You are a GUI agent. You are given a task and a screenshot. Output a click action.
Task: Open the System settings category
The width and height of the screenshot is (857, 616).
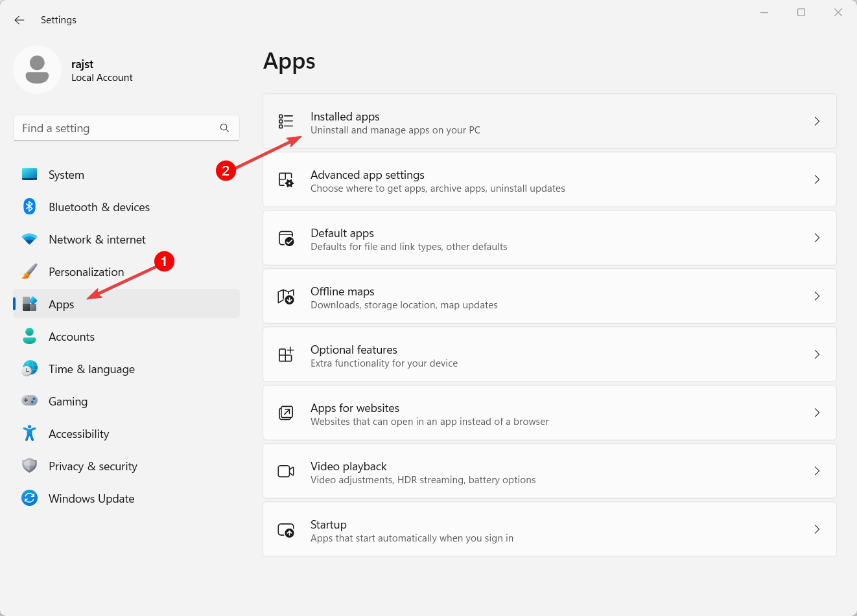pos(66,175)
